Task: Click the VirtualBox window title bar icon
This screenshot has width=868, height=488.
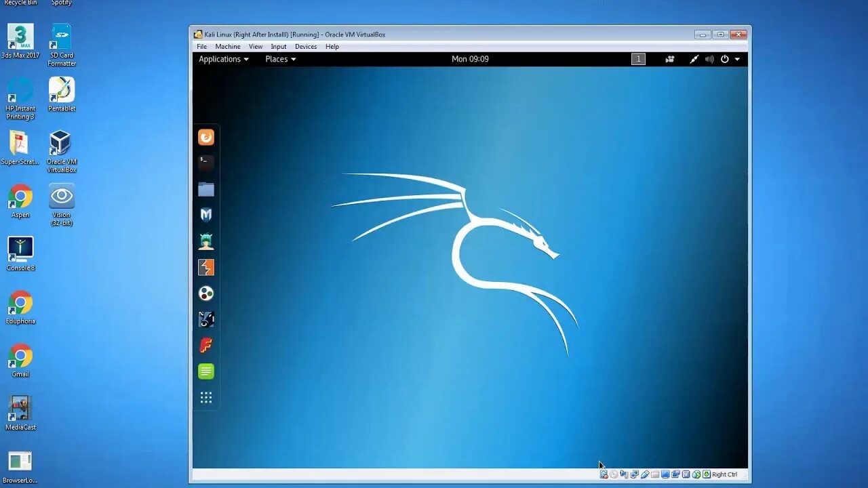Action: pos(198,35)
